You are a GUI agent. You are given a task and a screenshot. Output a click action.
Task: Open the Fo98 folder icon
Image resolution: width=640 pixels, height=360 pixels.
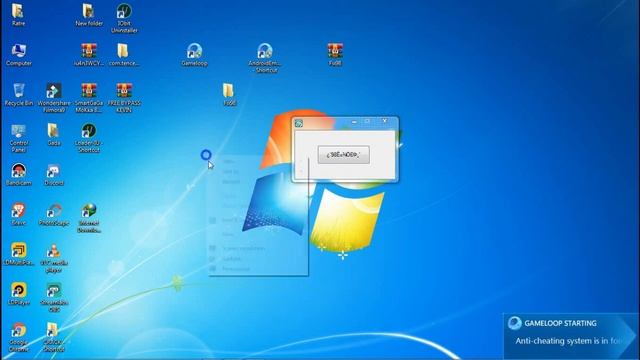pyautogui.click(x=229, y=95)
